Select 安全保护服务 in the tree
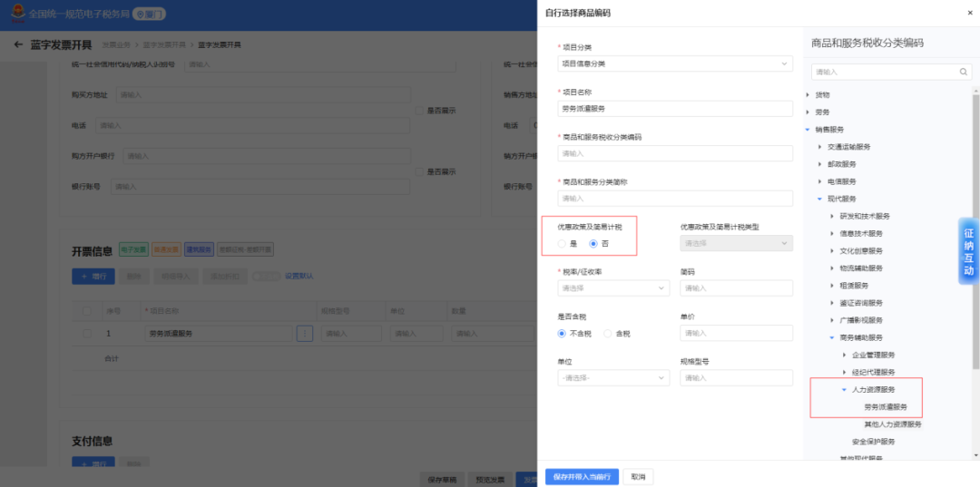This screenshot has width=980, height=487. point(873,442)
